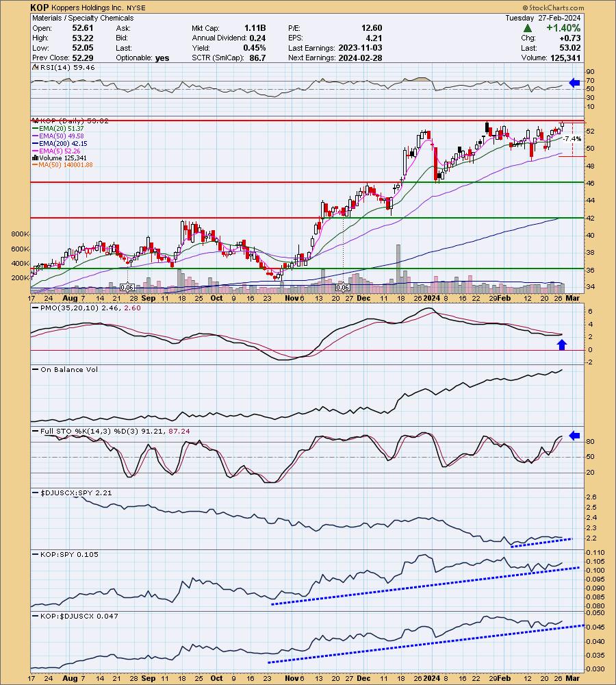Screen dimensions: 616x685
Task: Click the Annual Dividend value 0.24
Action: click(x=257, y=38)
